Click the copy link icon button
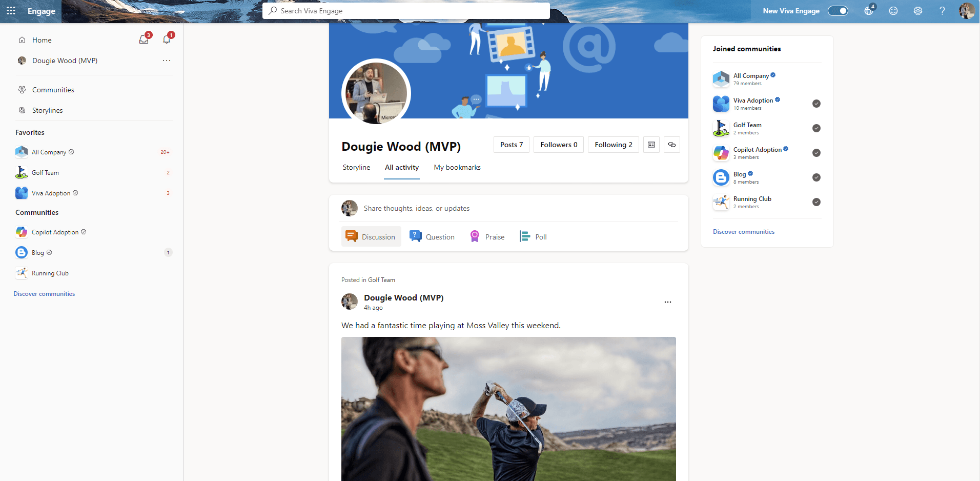 tap(672, 145)
